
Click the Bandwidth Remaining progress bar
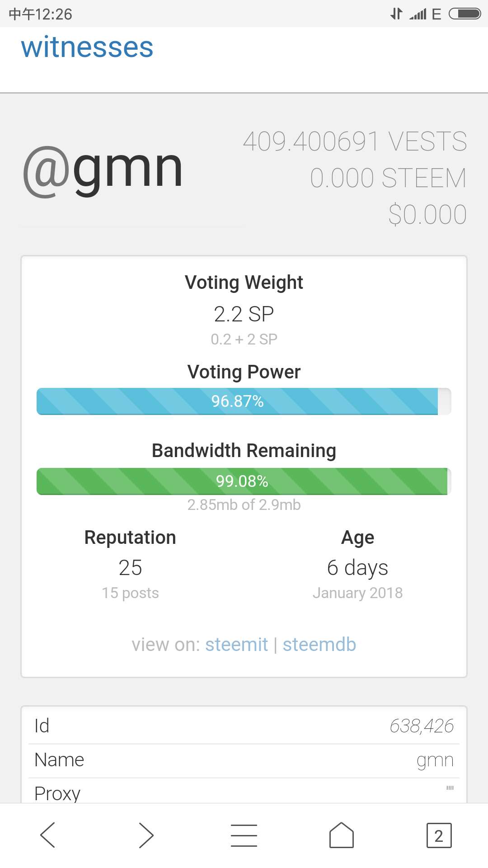(244, 481)
